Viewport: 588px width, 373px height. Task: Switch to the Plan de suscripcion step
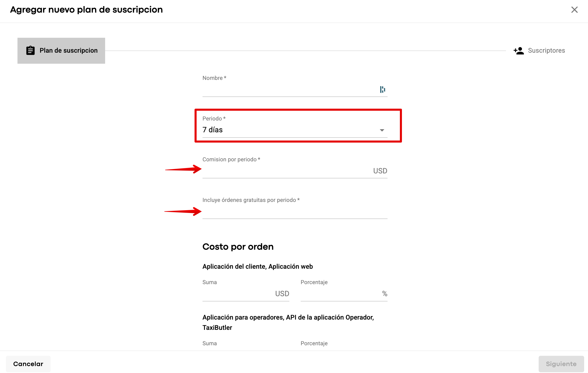click(x=68, y=51)
